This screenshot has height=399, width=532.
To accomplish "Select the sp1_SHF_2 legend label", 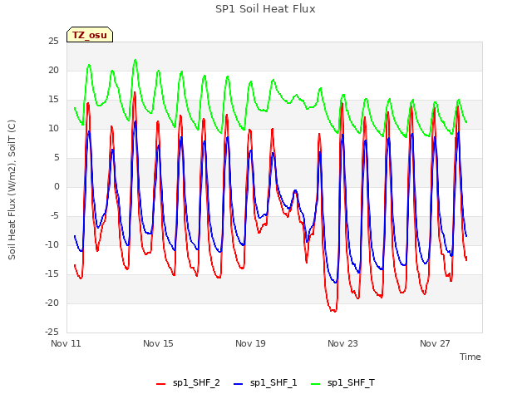I will coord(196,383).
